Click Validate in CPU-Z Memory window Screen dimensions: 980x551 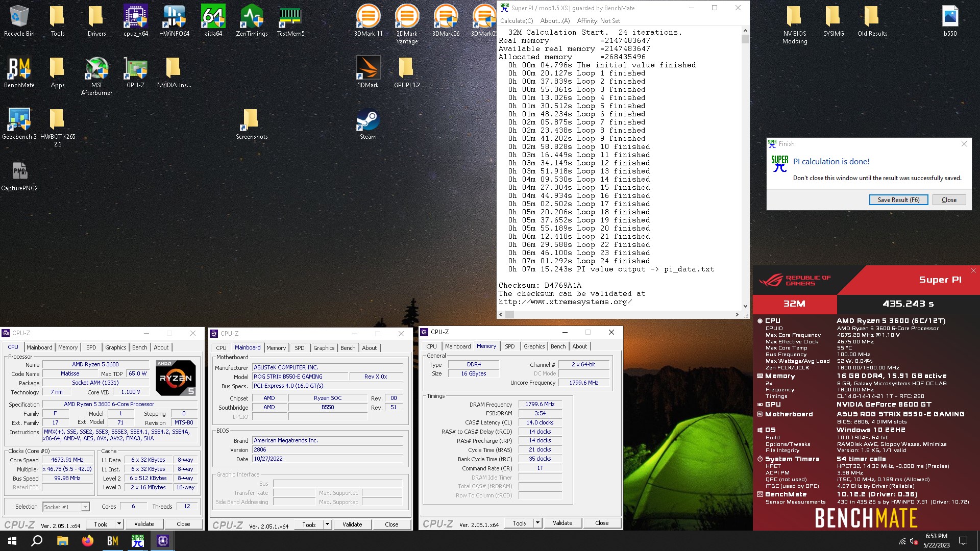coord(562,523)
